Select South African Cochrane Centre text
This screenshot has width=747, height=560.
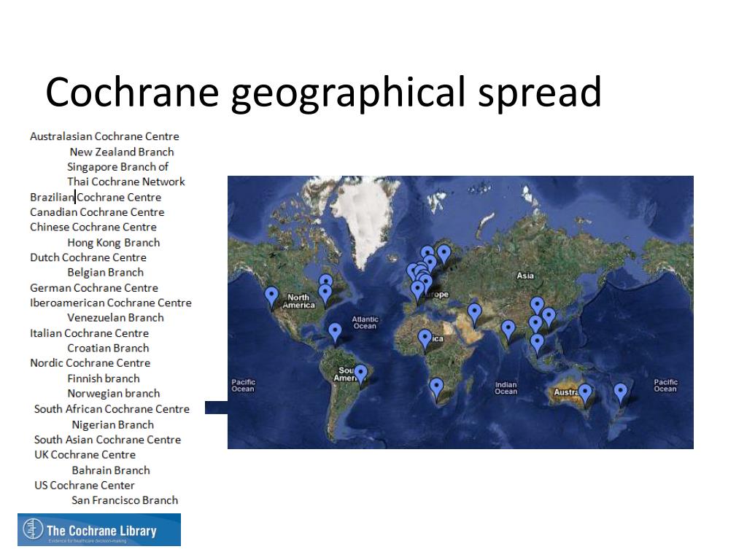112,409
